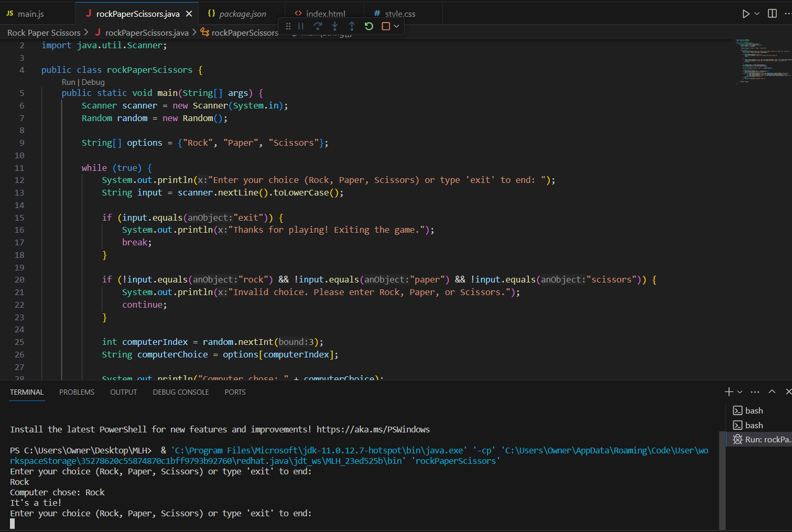Screen dimensions: 792x532
Task: Click the Step Out debug arrow
Action: click(x=352, y=26)
